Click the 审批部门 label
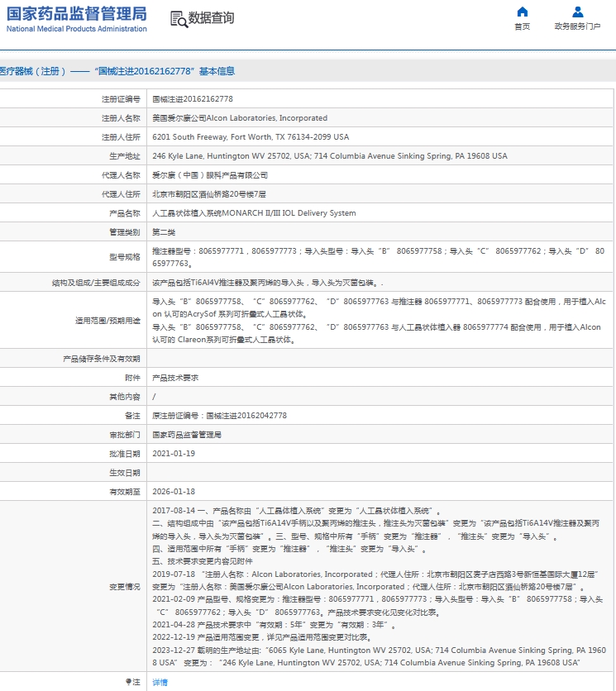 (x=125, y=435)
